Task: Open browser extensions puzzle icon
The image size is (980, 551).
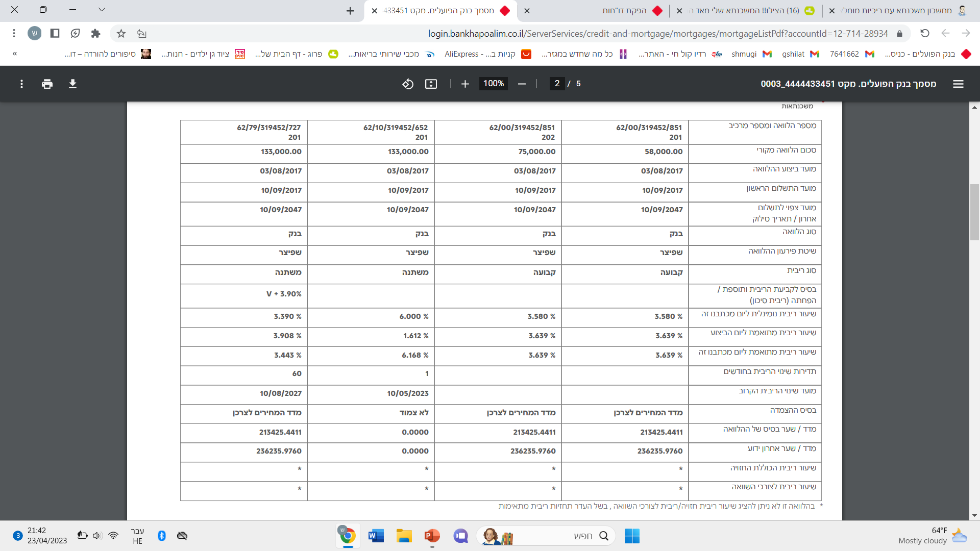Action: [x=95, y=33]
